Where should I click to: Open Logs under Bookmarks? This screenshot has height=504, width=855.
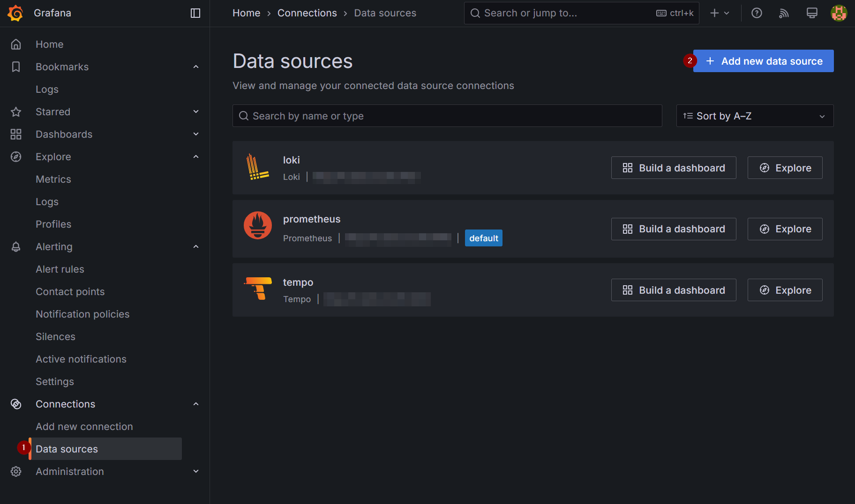click(47, 89)
